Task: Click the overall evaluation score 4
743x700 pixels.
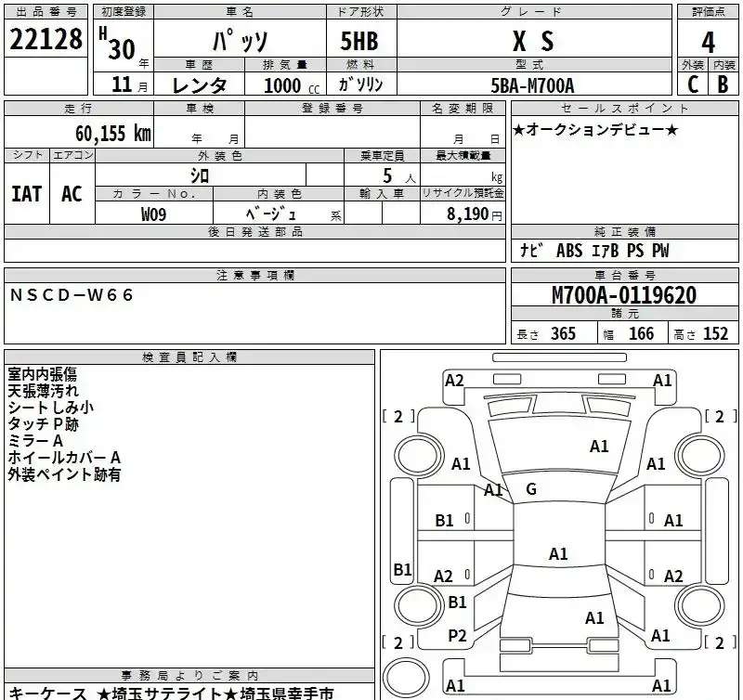Action: coord(708,42)
